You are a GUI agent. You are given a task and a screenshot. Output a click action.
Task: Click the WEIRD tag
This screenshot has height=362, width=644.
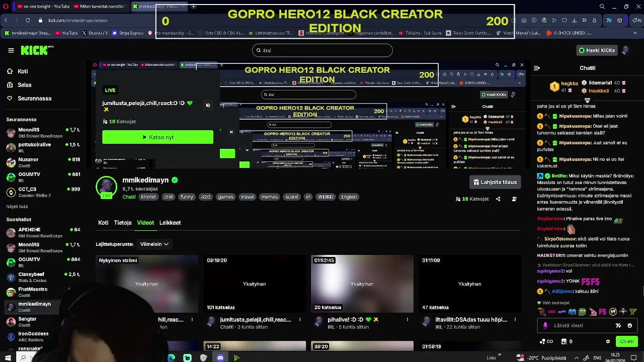(326, 197)
